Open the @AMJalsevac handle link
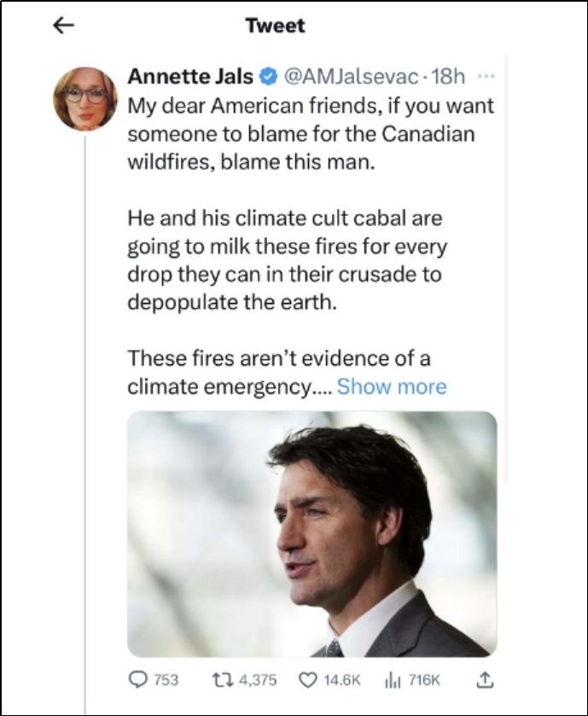This screenshot has height=716, width=588. point(350,77)
